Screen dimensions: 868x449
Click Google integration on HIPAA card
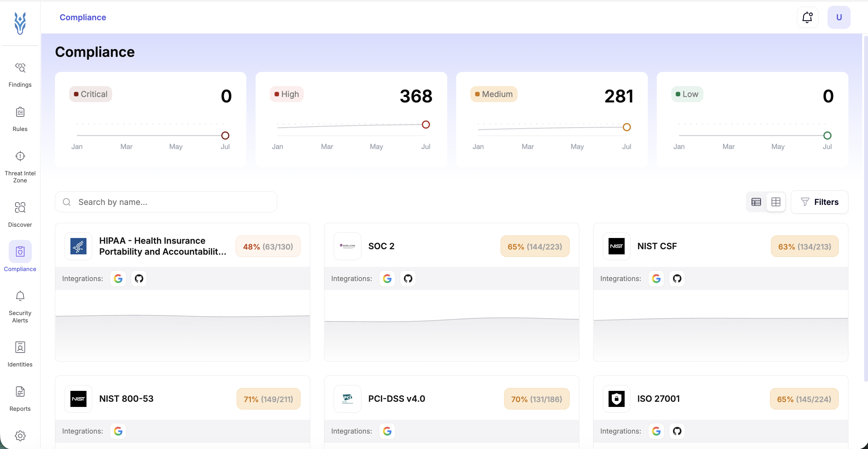click(118, 279)
